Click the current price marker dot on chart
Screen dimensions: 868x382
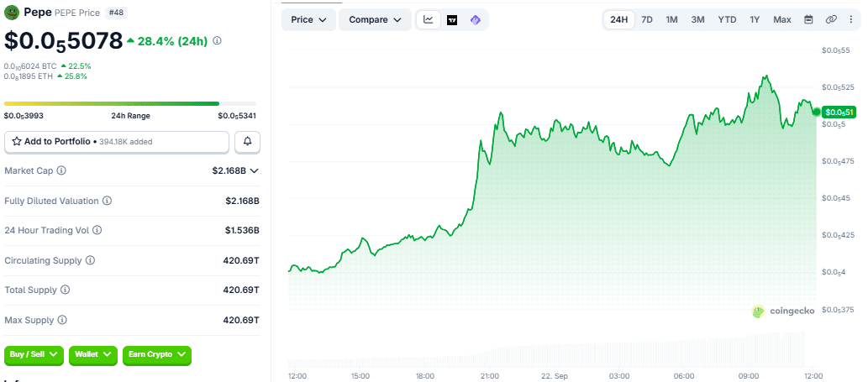click(816, 113)
